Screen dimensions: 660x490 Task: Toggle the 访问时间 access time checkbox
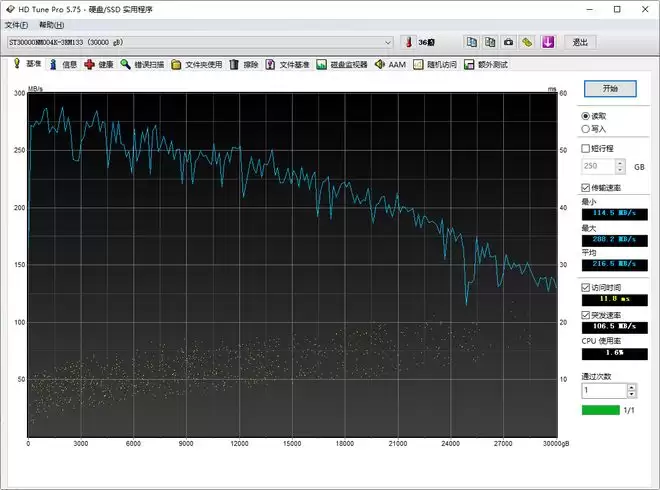(586, 287)
